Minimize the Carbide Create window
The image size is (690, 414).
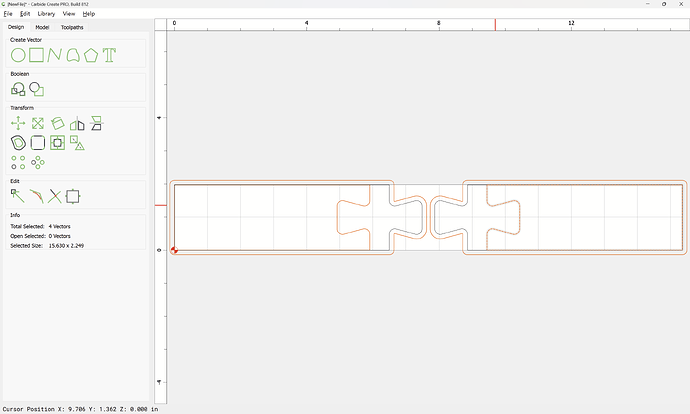(x=648, y=4)
